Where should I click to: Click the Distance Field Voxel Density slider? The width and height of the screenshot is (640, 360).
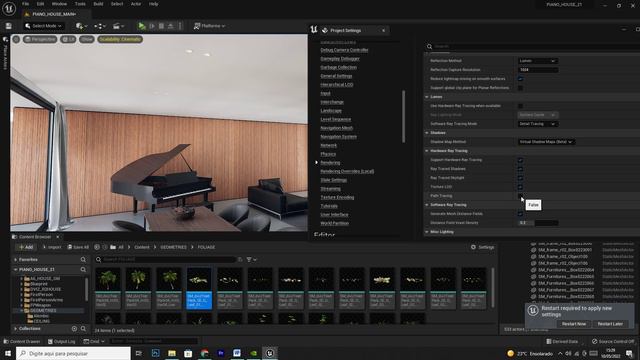pyautogui.click(x=538, y=223)
